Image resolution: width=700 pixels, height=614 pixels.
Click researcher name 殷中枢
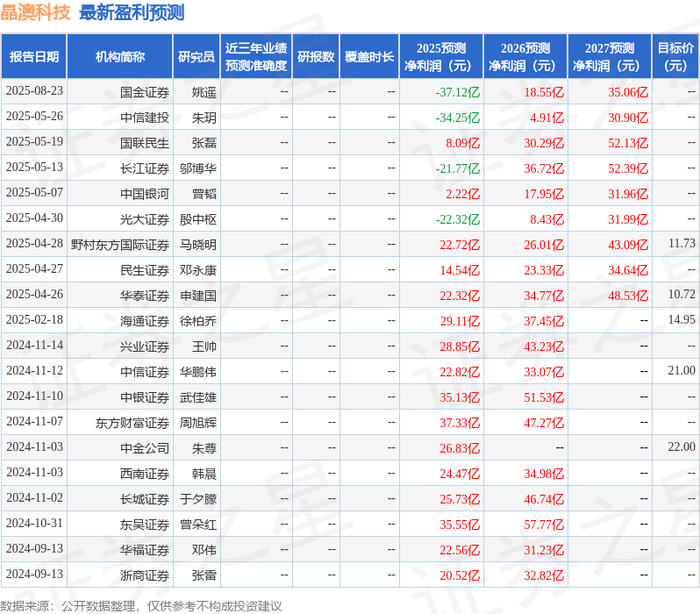[x=198, y=219]
